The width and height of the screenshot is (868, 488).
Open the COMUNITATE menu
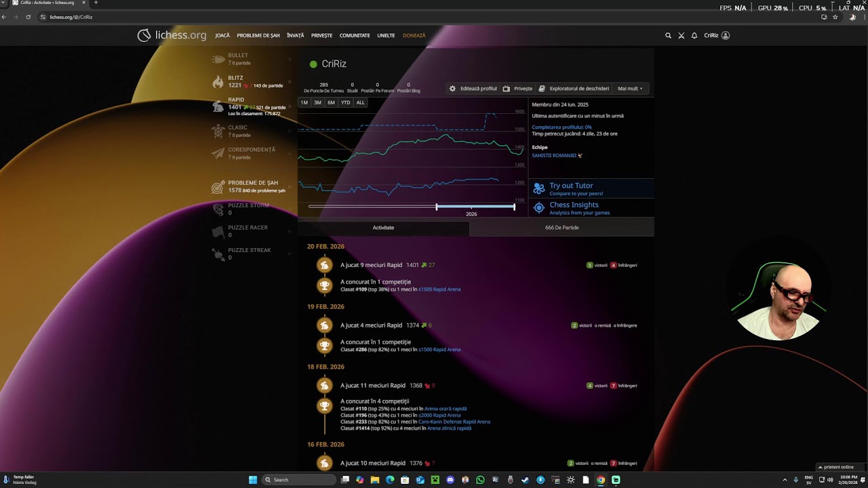[355, 35]
